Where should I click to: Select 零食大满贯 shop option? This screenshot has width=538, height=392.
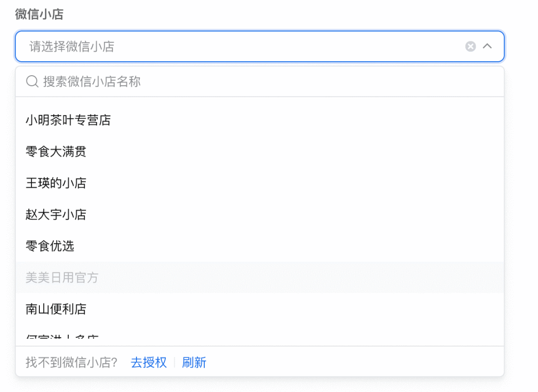[x=56, y=151]
